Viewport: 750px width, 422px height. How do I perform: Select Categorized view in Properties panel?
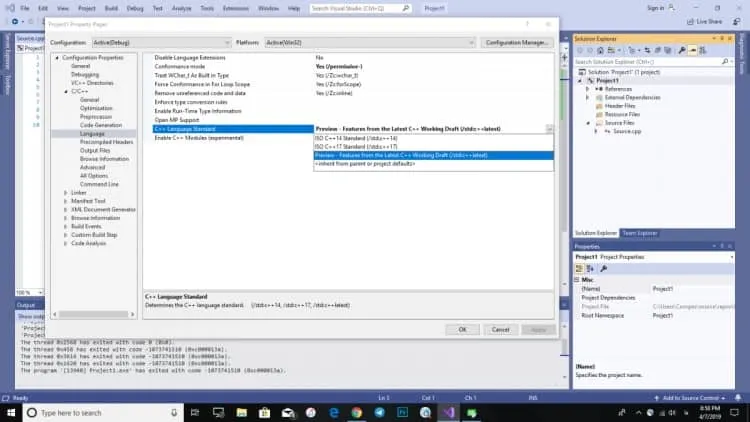pyautogui.click(x=579, y=268)
